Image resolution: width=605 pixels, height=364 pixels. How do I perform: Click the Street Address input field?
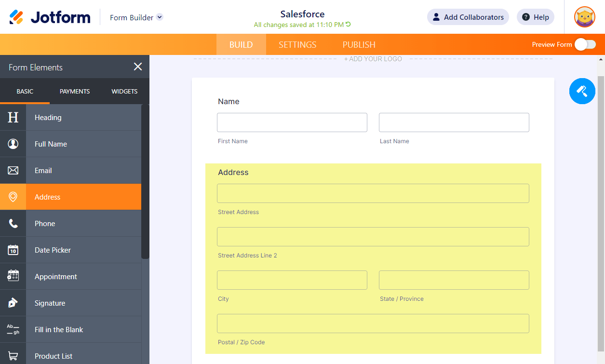pos(373,193)
